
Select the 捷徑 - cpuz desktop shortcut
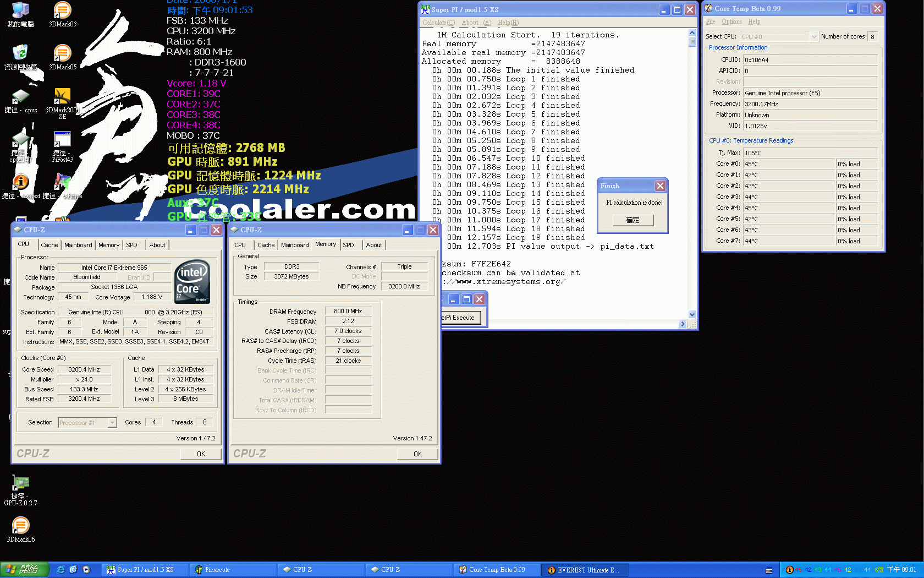click(20, 101)
